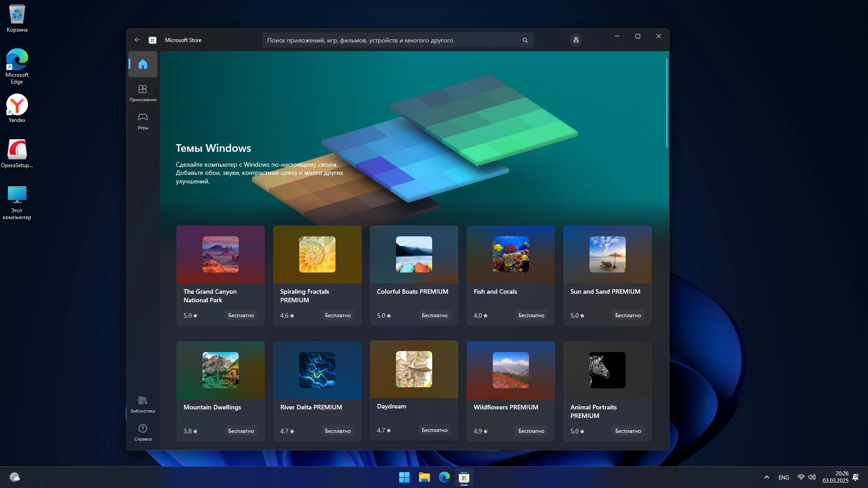Expand the hidden system tray icons chevron
The height and width of the screenshot is (488, 868).
point(767,477)
